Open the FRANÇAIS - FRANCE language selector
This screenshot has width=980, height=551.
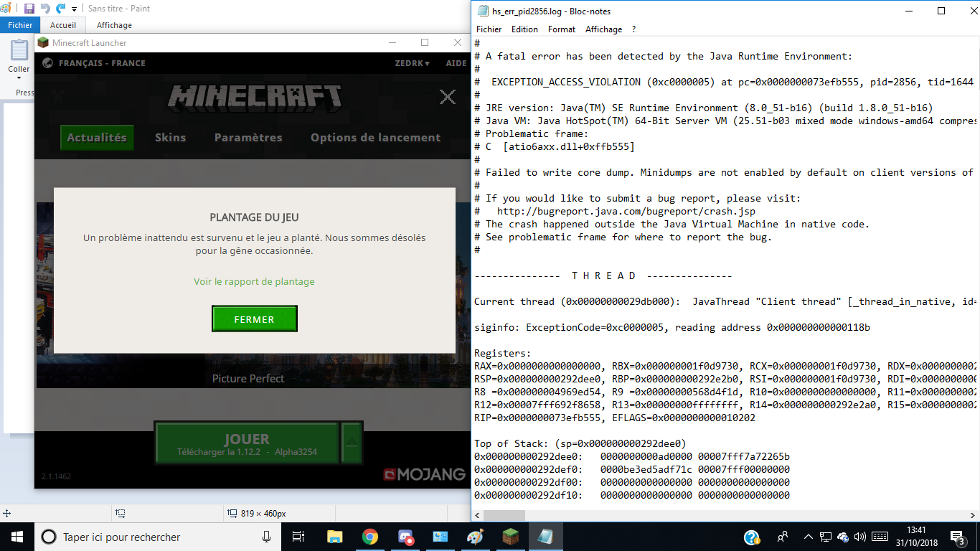click(x=102, y=63)
